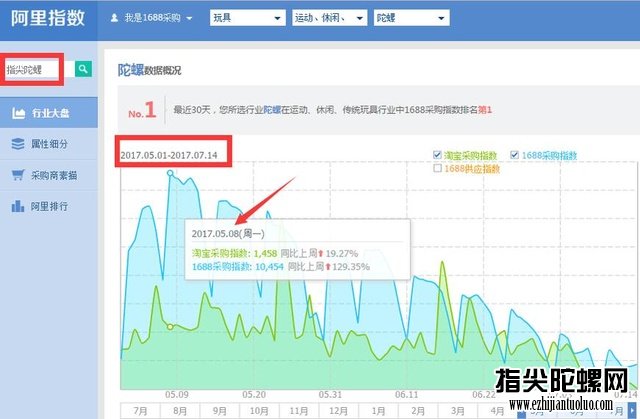Uncheck the 1688采购指数 checkbox

click(514, 155)
